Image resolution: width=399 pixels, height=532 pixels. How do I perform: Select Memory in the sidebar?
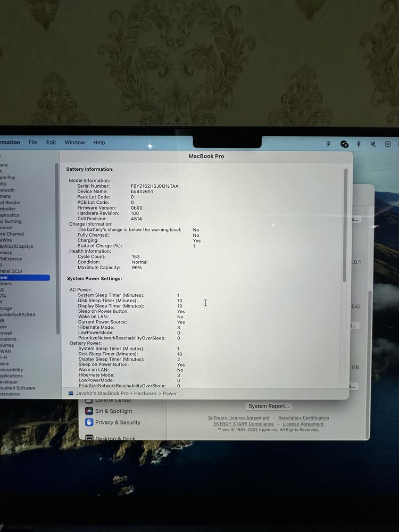6,253
